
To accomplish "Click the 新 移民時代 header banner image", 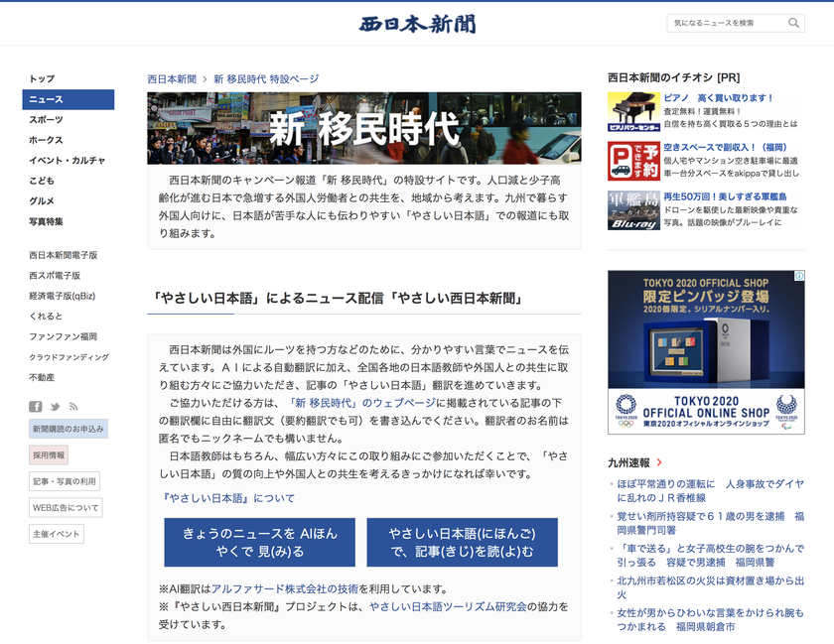I will tap(363, 128).
